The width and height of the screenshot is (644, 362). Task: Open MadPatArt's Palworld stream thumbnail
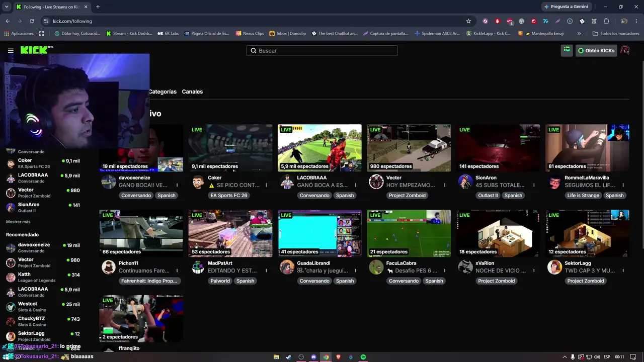230,233
